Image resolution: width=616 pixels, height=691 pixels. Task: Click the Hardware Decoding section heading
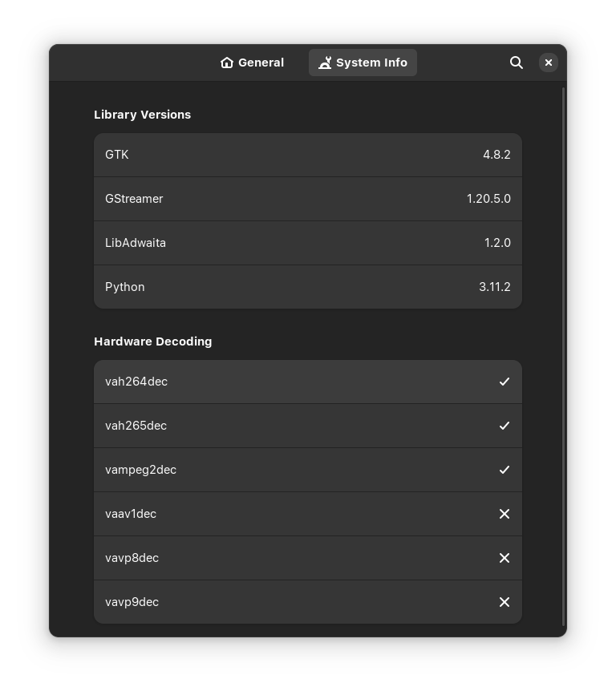coord(152,341)
